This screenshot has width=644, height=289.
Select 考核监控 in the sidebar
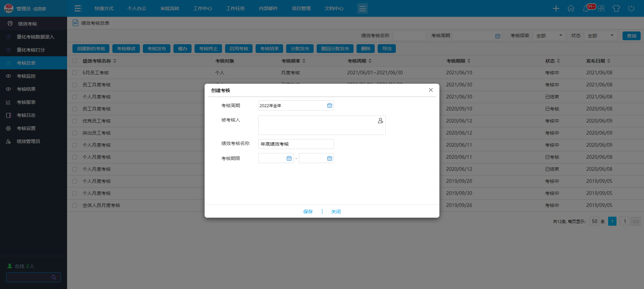click(26, 76)
